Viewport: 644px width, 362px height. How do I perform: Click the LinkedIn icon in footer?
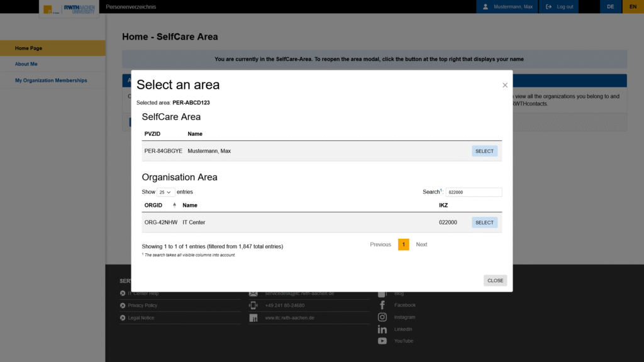coord(382,329)
